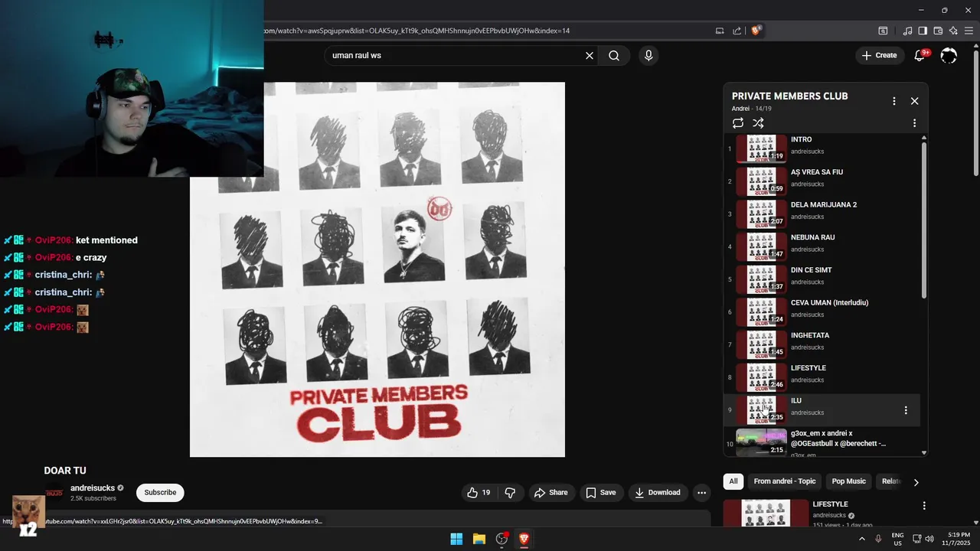Click the Share button
The width and height of the screenshot is (980, 551).
click(550, 493)
